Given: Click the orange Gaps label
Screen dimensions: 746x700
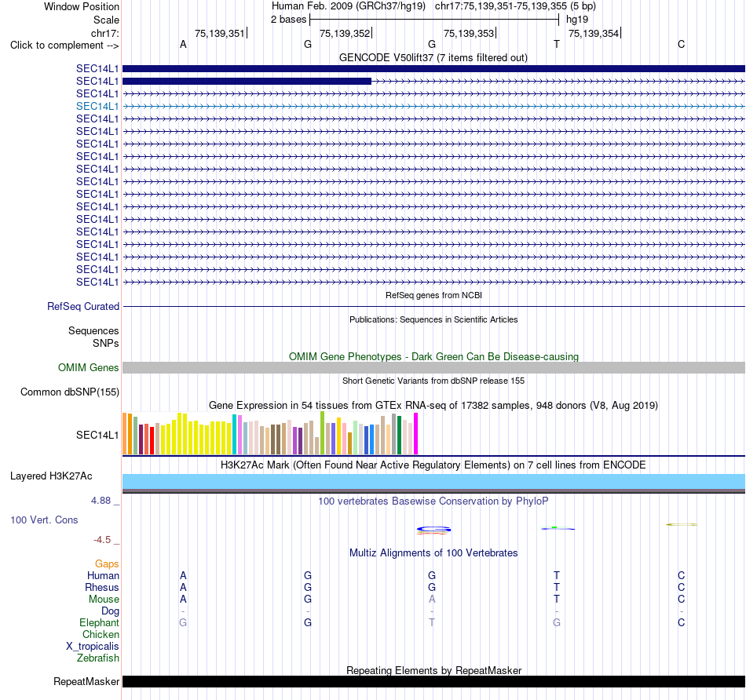Looking at the screenshot, I should click(x=107, y=564).
